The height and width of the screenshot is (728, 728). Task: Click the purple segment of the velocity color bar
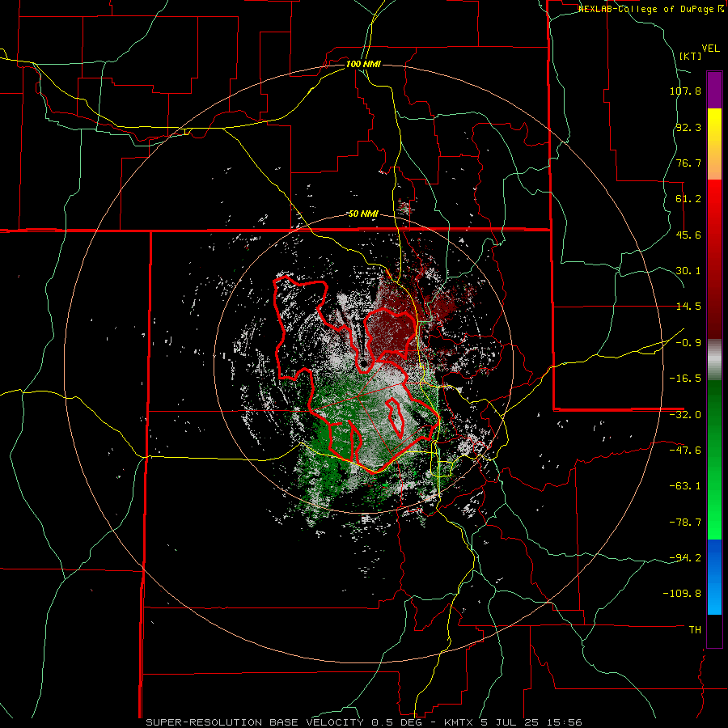[714, 90]
